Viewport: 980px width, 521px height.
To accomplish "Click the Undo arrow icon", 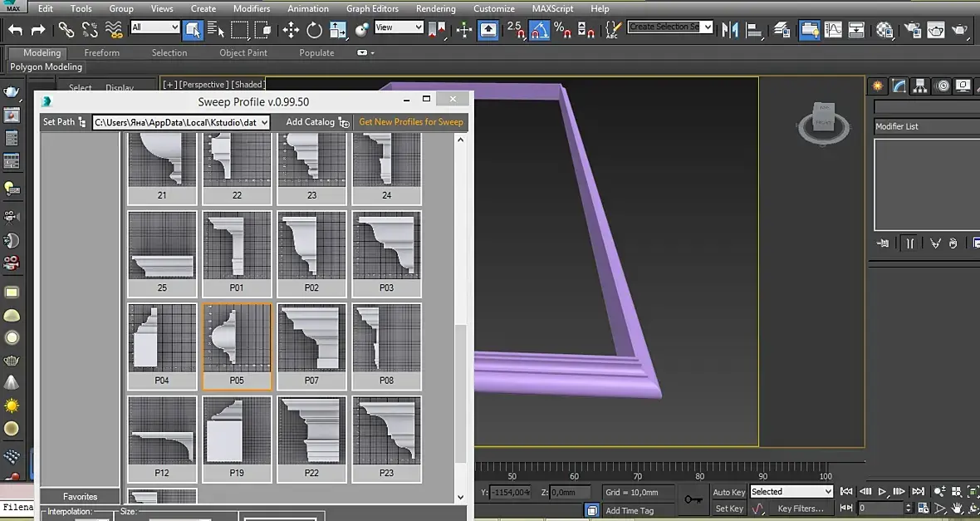I will click(x=16, y=30).
